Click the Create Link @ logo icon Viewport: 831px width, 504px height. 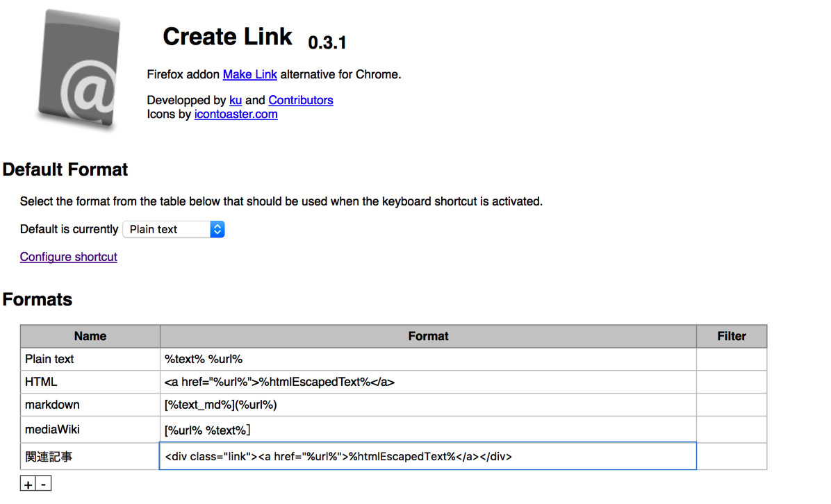[x=79, y=68]
